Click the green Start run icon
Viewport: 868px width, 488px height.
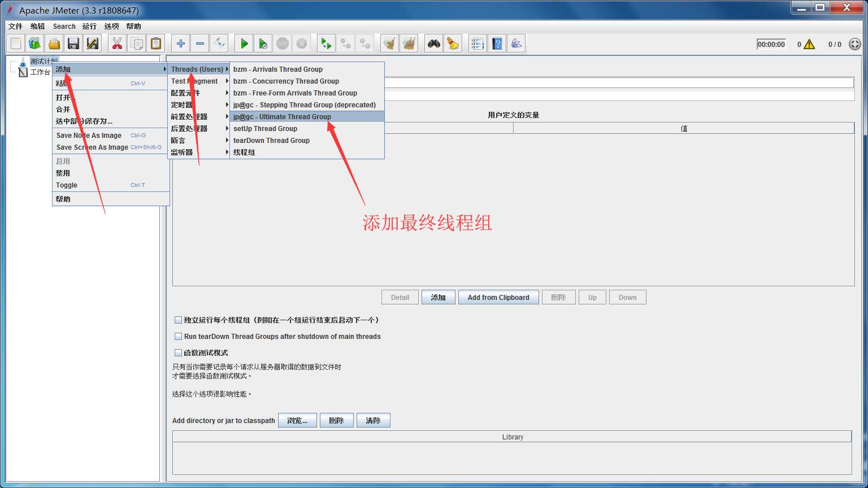click(x=244, y=43)
